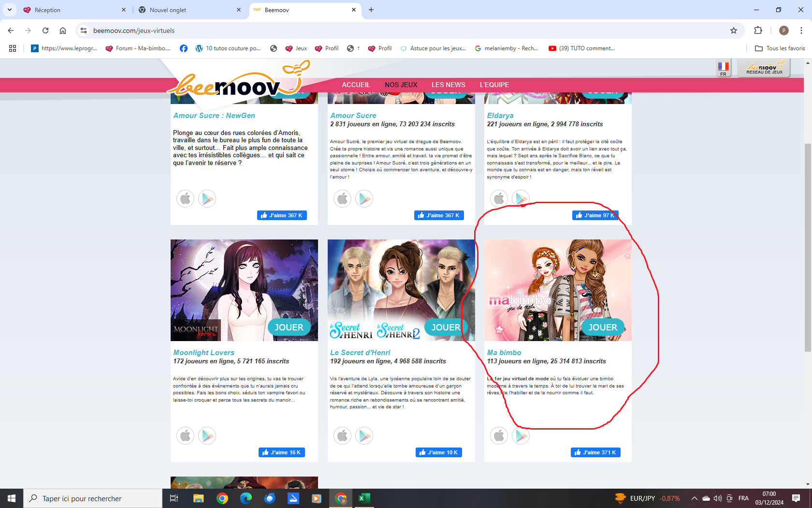Open Google Play icon for Le Secret d'Henri
The height and width of the screenshot is (508, 812).
click(364, 435)
